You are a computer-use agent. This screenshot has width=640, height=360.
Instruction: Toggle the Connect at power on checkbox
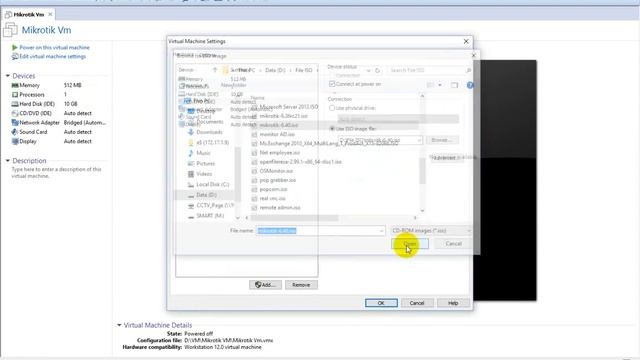coord(332,84)
